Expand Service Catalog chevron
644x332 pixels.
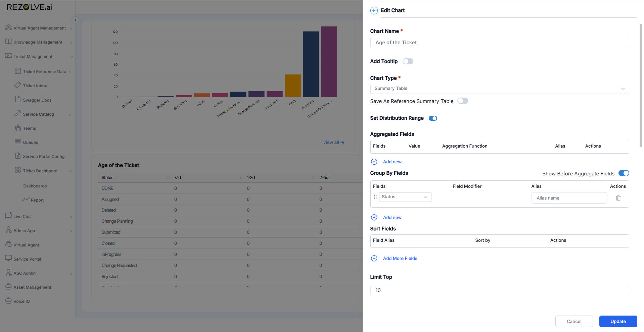[x=70, y=115]
